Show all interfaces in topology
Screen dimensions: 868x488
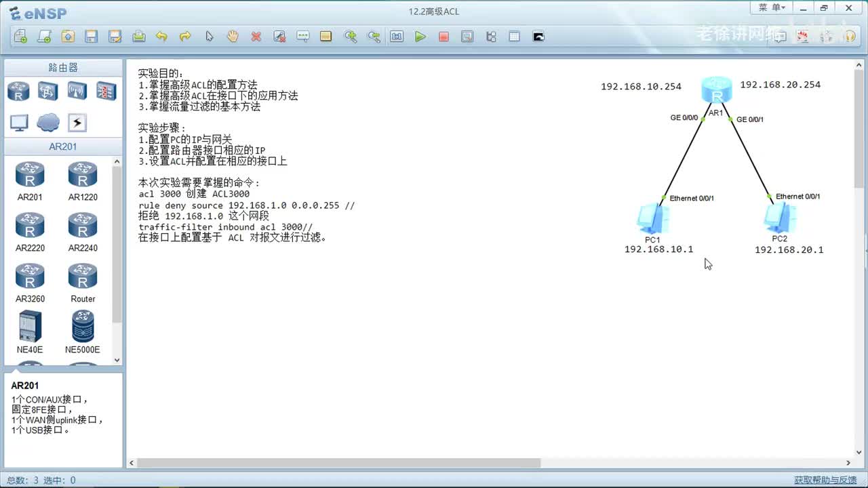491,37
